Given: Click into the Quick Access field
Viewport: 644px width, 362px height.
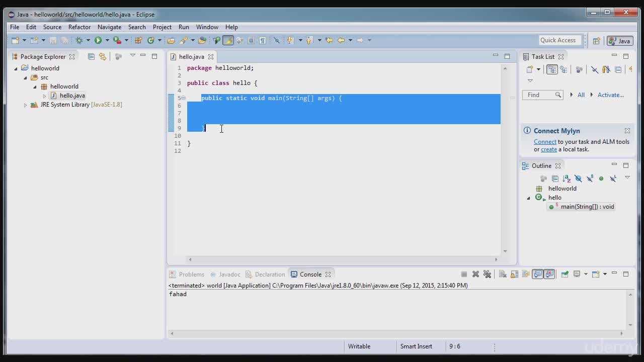Looking at the screenshot, I should tap(559, 40).
